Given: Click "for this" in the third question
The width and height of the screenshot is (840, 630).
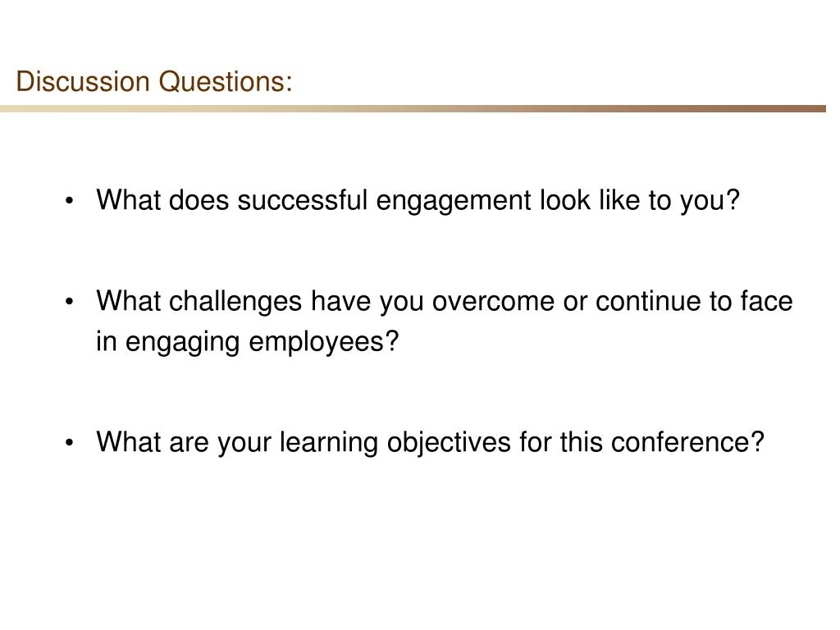Looking at the screenshot, I should point(561,442).
